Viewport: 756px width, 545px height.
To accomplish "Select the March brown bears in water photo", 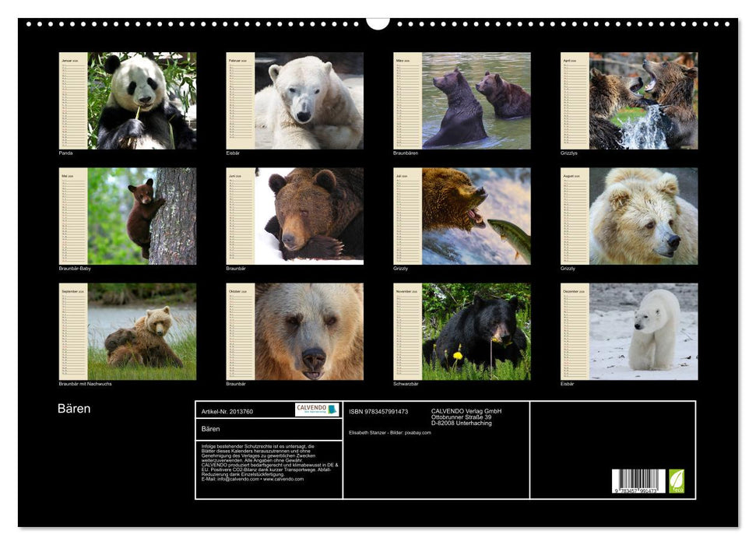I will 476,100.
